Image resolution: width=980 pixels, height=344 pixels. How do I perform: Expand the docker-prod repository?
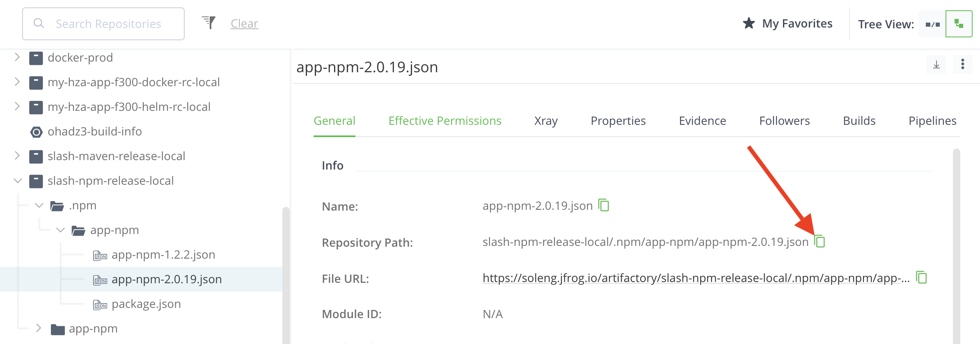coord(17,57)
